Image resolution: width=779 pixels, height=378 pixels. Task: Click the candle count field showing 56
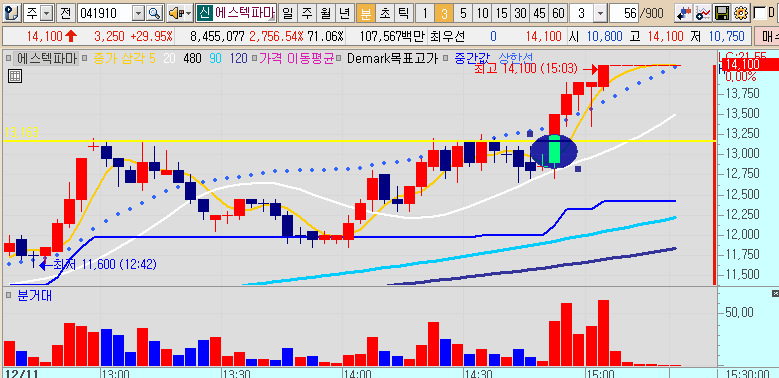click(624, 13)
